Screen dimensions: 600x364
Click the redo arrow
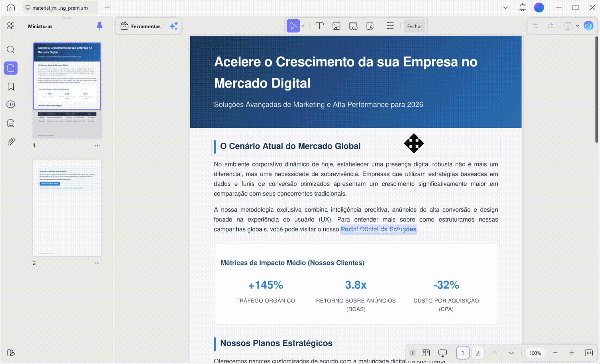tap(551, 26)
